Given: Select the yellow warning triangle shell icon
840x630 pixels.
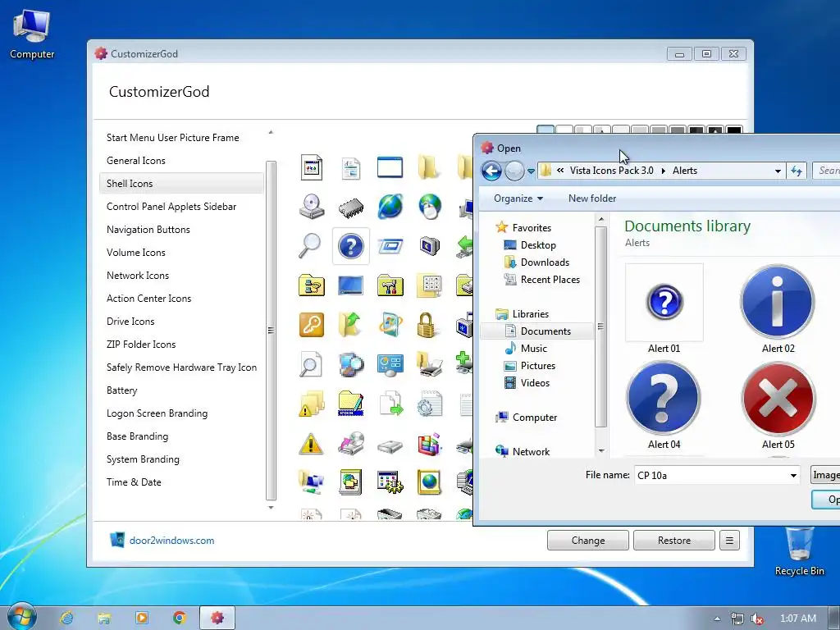Looking at the screenshot, I should (x=311, y=444).
